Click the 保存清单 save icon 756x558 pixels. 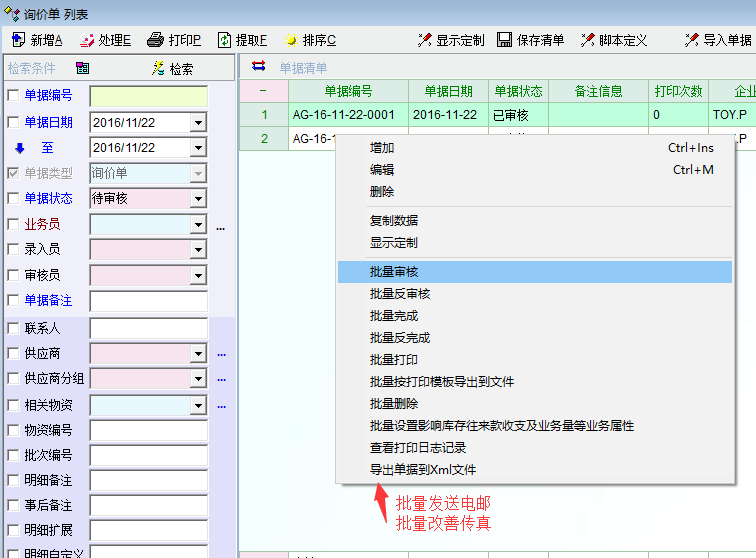[x=505, y=40]
